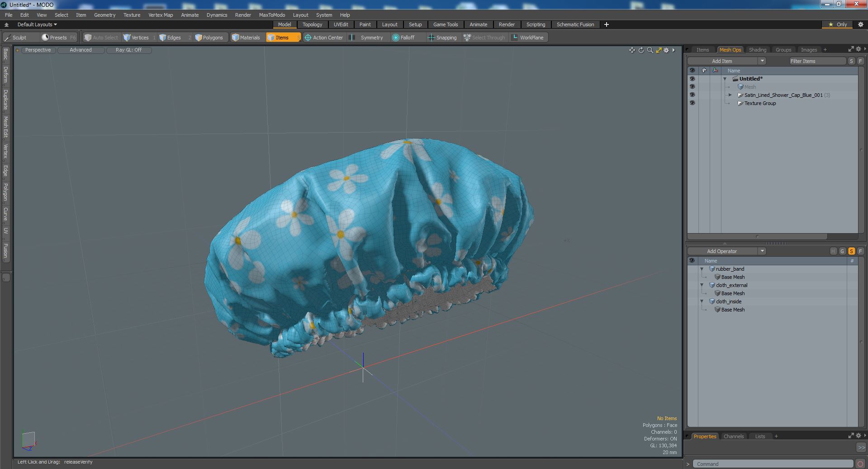Click the Command input field

pos(773,464)
